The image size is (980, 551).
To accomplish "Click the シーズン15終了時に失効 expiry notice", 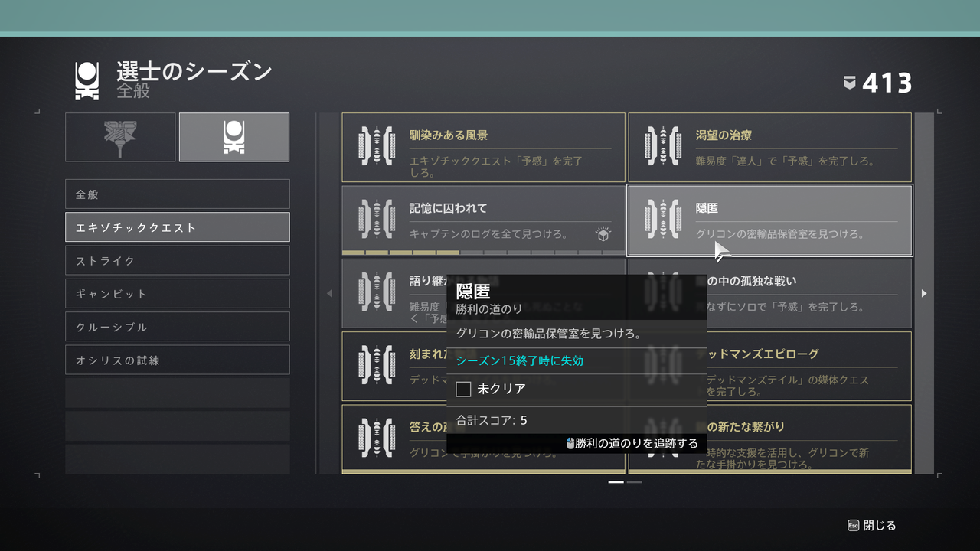I will [x=520, y=360].
